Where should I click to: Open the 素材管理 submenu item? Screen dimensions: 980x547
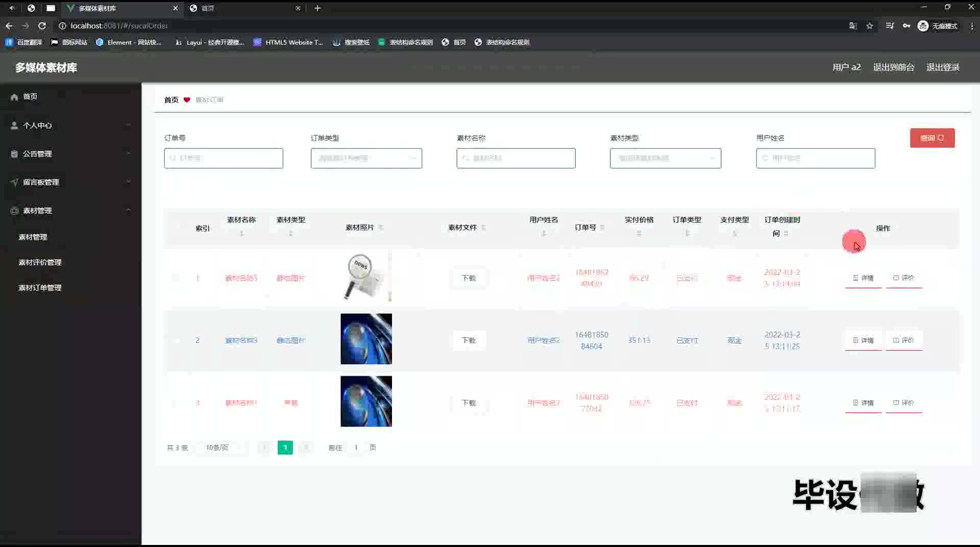point(33,237)
